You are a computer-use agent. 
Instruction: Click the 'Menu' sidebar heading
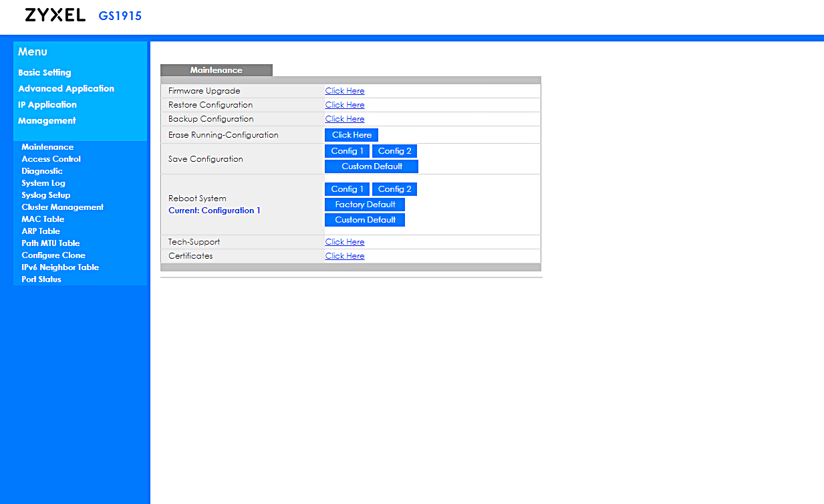coord(33,52)
